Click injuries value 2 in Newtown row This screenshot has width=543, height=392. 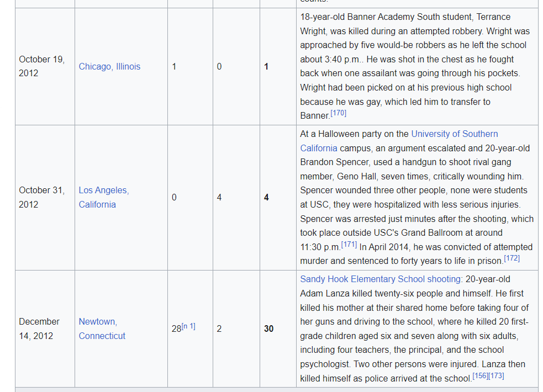pos(219,329)
